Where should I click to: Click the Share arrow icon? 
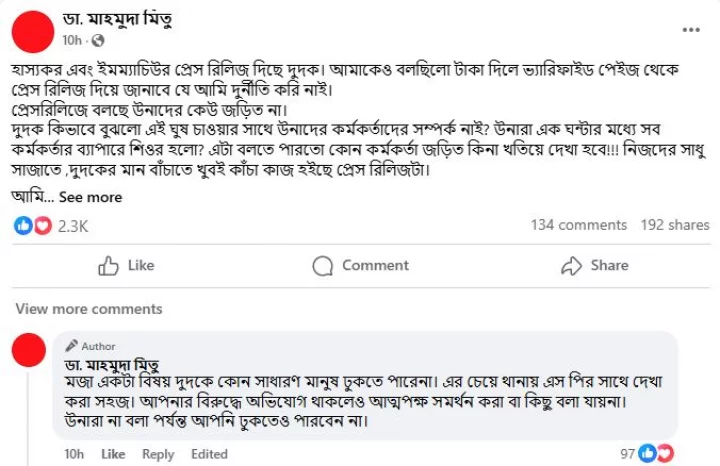tap(571, 265)
